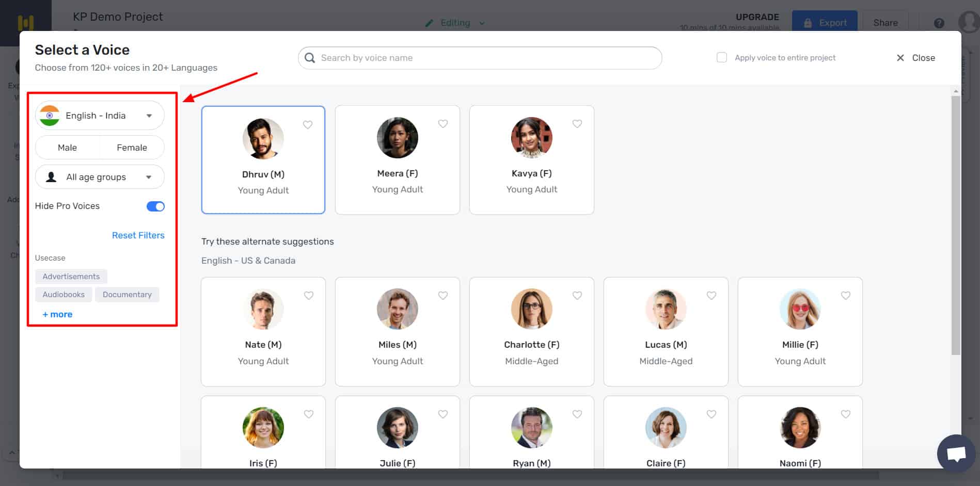This screenshot has width=980, height=486.
Task: Select the Julie (F) voice card
Action: coord(398,432)
